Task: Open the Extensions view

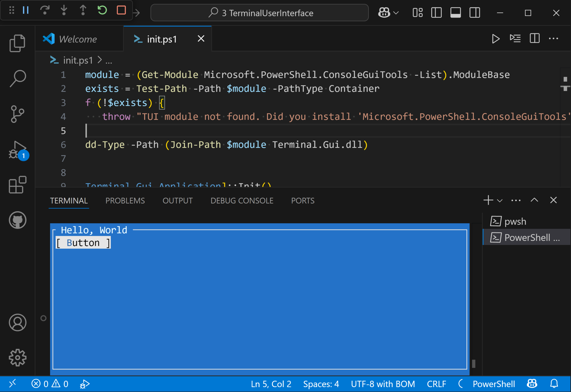Action: click(17, 185)
